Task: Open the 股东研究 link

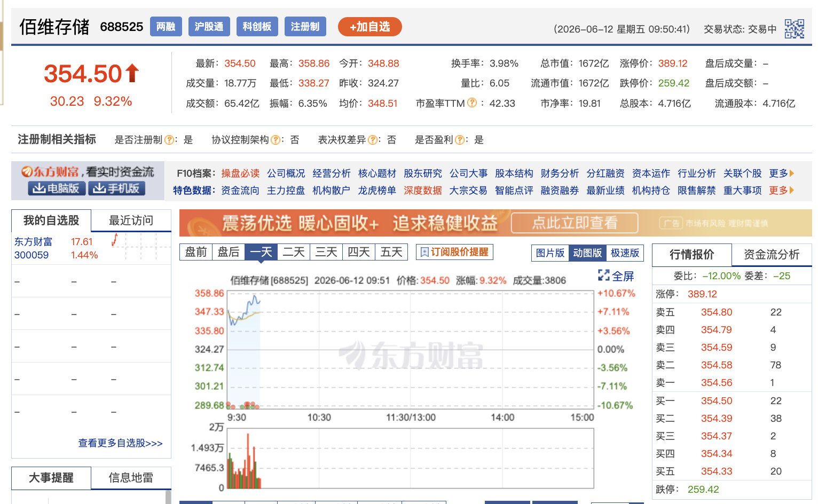Action: (423, 174)
